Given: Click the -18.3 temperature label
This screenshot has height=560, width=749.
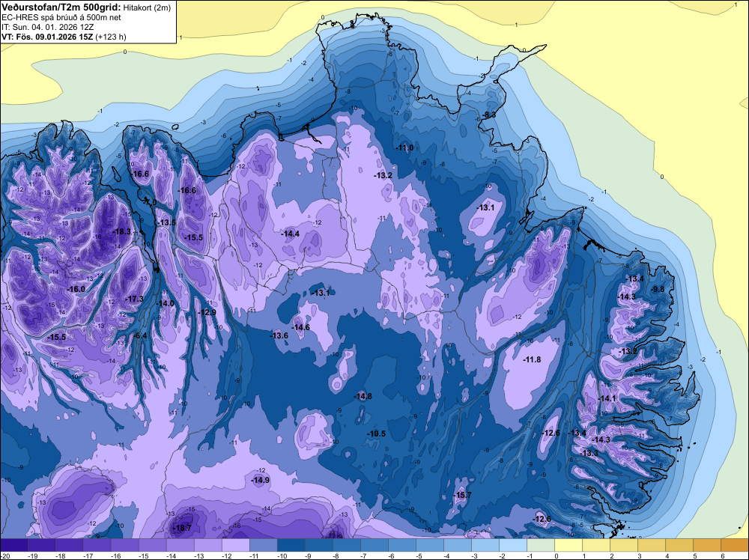Looking at the screenshot, I should pyautogui.click(x=122, y=231).
